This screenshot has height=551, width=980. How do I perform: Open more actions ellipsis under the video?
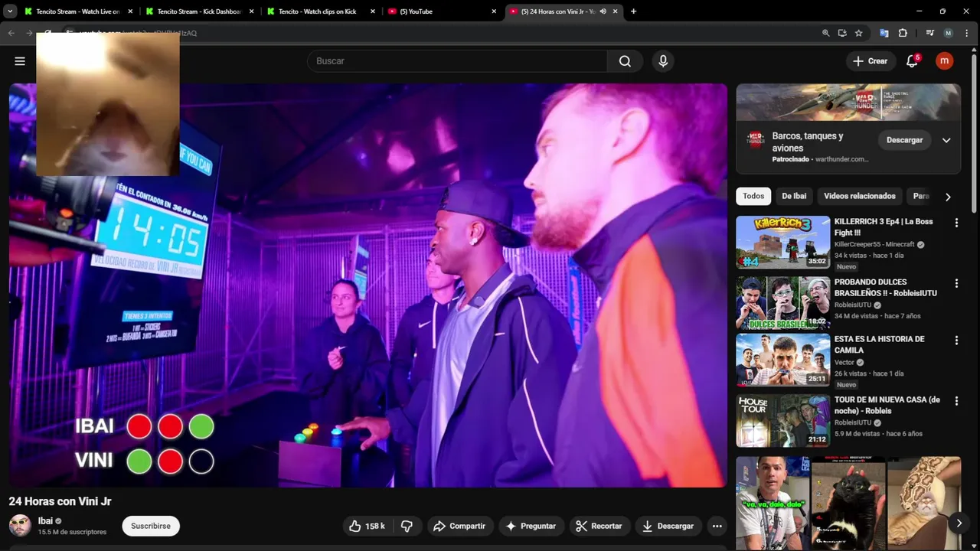717,526
